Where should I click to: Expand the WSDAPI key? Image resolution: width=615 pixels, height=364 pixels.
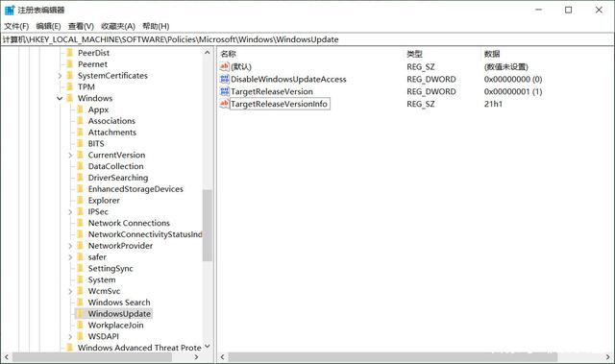coord(70,336)
